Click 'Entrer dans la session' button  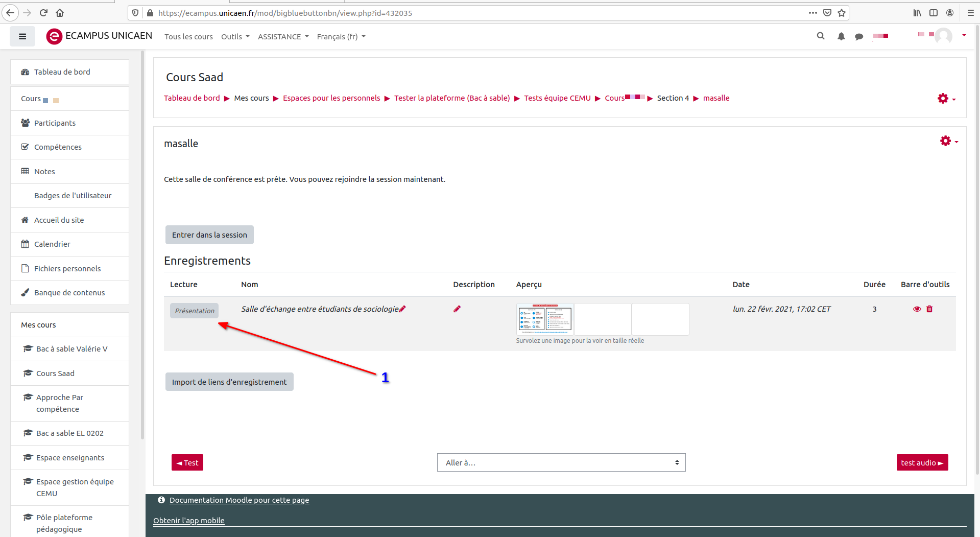pyautogui.click(x=209, y=235)
